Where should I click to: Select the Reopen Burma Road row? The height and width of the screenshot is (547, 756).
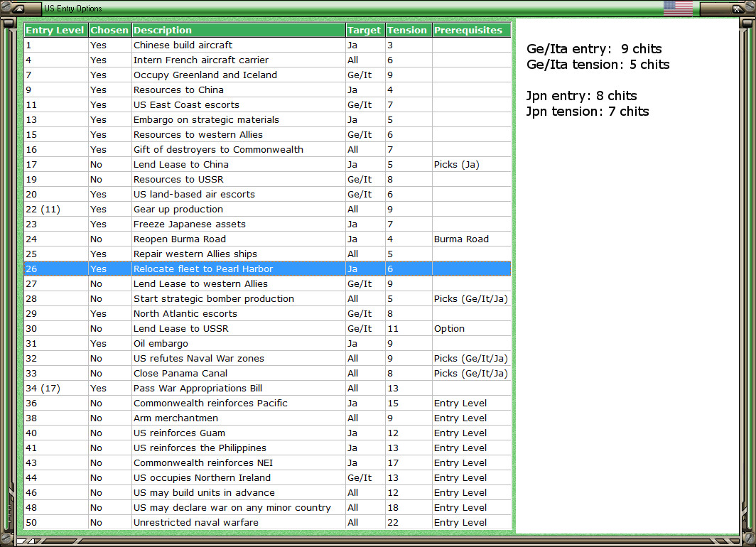[x=268, y=239]
